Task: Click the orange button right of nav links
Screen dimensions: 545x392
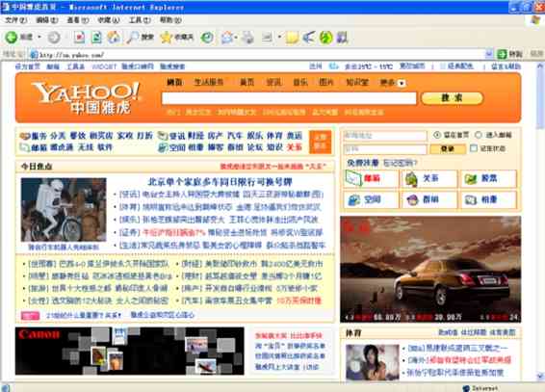Action: [320, 142]
